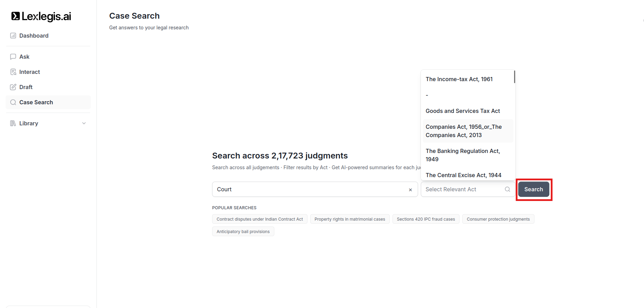Click the Lexlegis.ai logo
The height and width of the screenshot is (308, 644).
[x=41, y=16]
